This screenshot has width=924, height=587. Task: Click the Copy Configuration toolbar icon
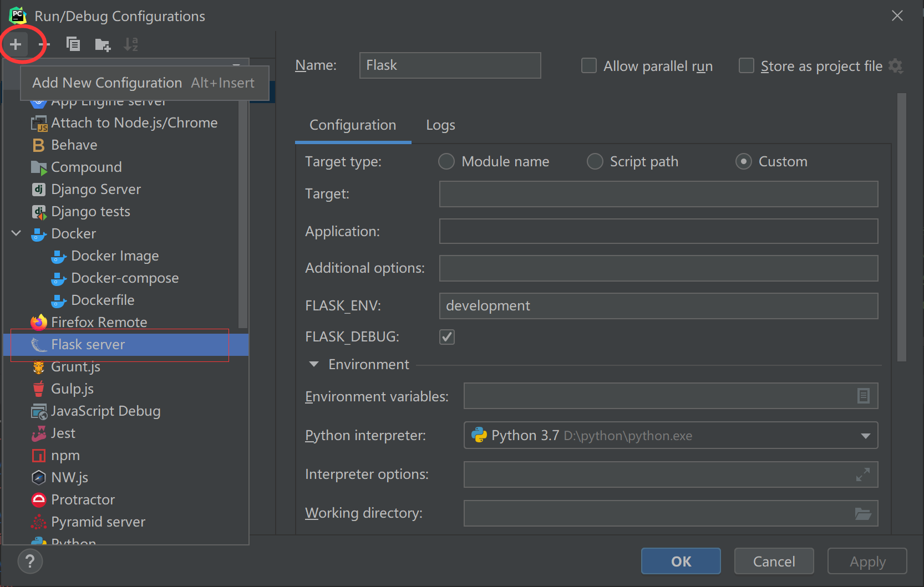pos(73,44)
